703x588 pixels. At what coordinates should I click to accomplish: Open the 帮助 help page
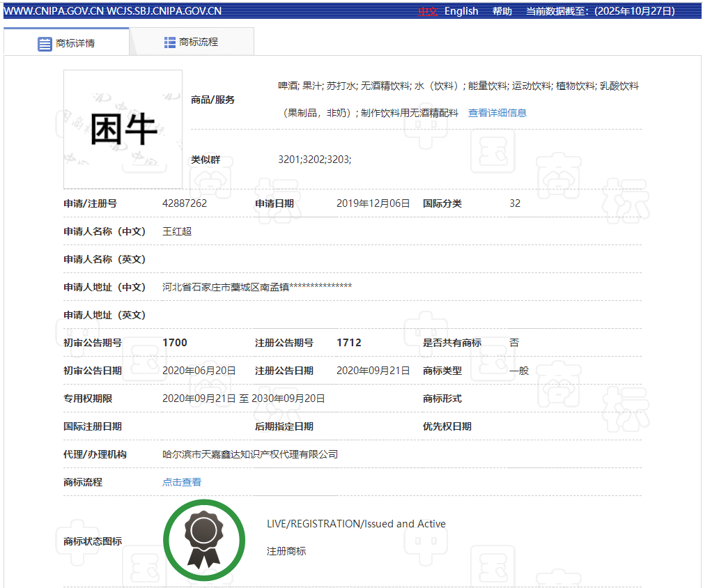pos(502,11)
